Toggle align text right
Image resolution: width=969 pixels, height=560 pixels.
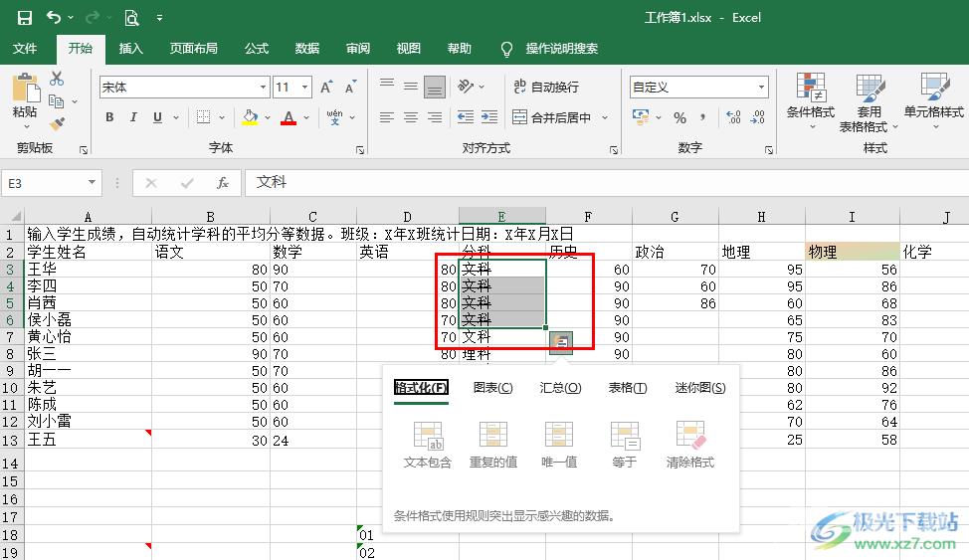[x=435, y=116]
